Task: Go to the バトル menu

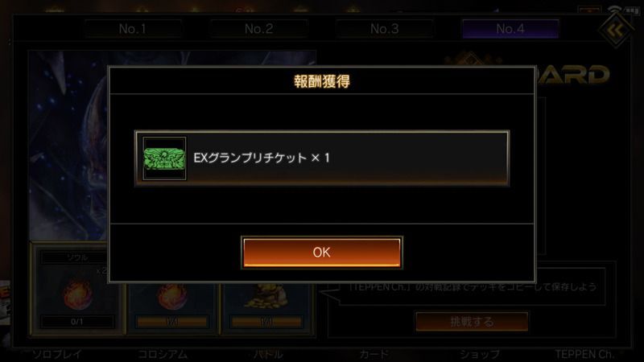Action: click(268, 354)
